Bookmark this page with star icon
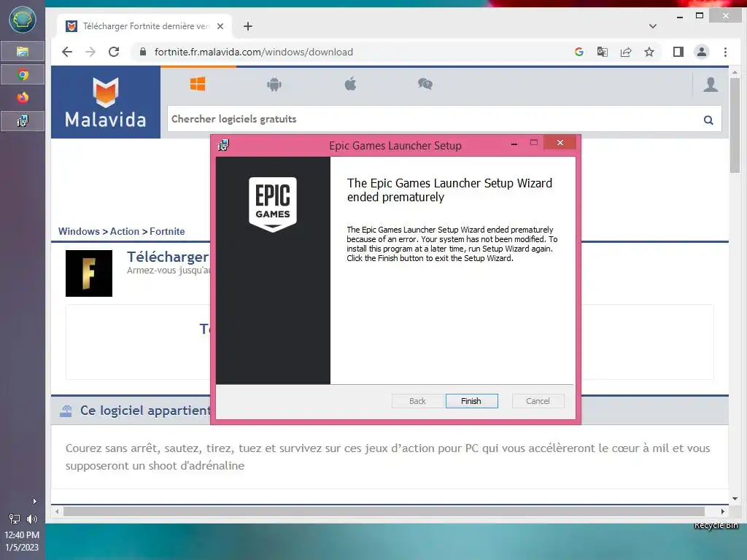Image resolution: width=747 pixels, height=560 pixels. [649, 52]
